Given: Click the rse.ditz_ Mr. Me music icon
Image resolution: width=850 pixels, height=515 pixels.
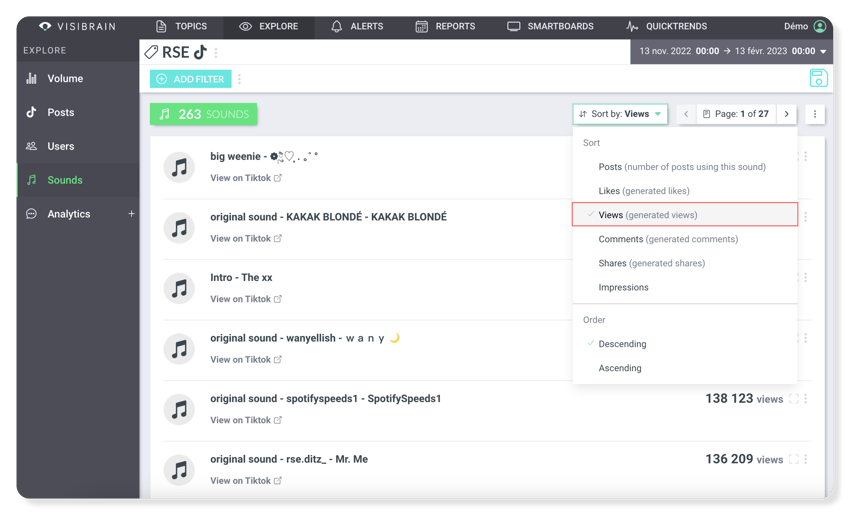Looking at the screenshot, I should coord(179,470).
